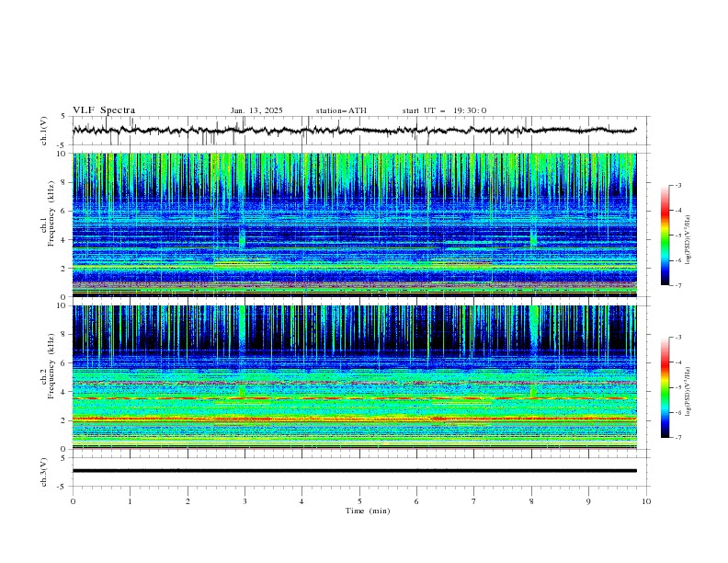Image resolution: width=728 pixels, height=563 pixels.
Task: Click the ch.1 Frequency (kHz) axis label
Action: [x=48, y=213]
